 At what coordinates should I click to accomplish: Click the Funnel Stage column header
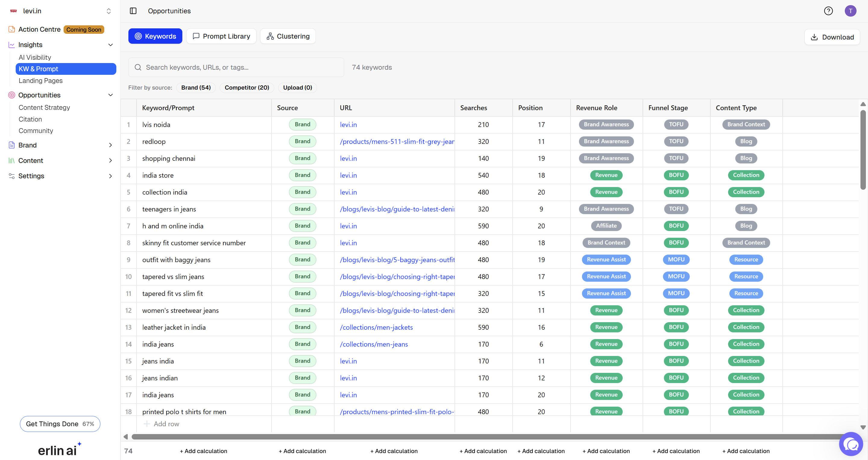click(x=676, y=108)
